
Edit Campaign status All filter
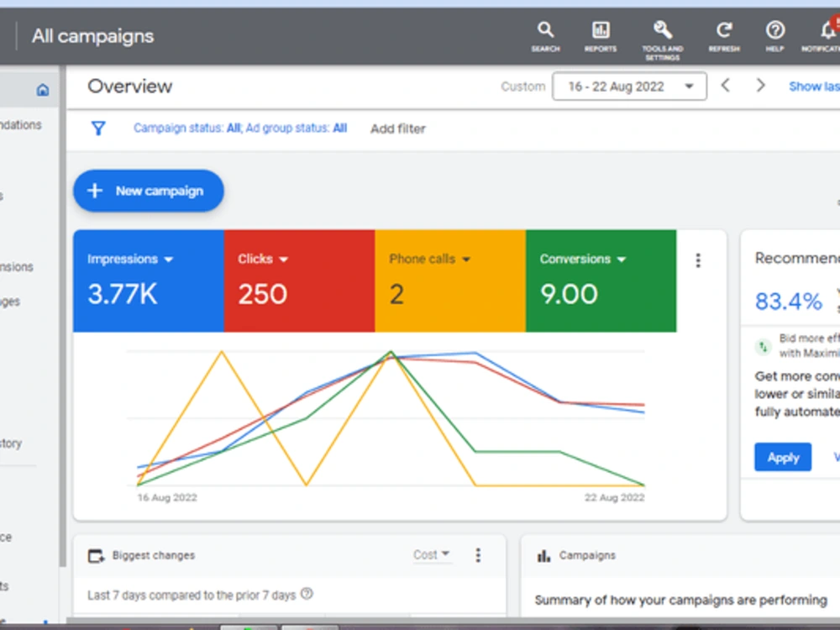coord(240,128)
